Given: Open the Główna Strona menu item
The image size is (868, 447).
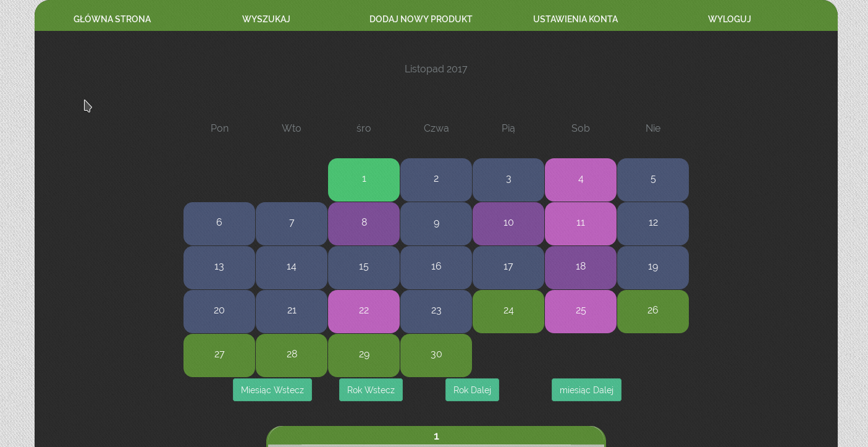Looking at the screenshot, I should 112,19.
